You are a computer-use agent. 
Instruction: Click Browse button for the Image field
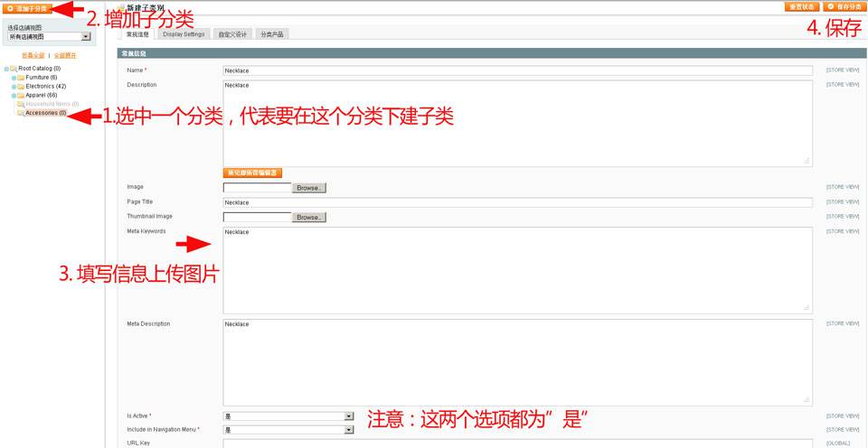[308, 188]
